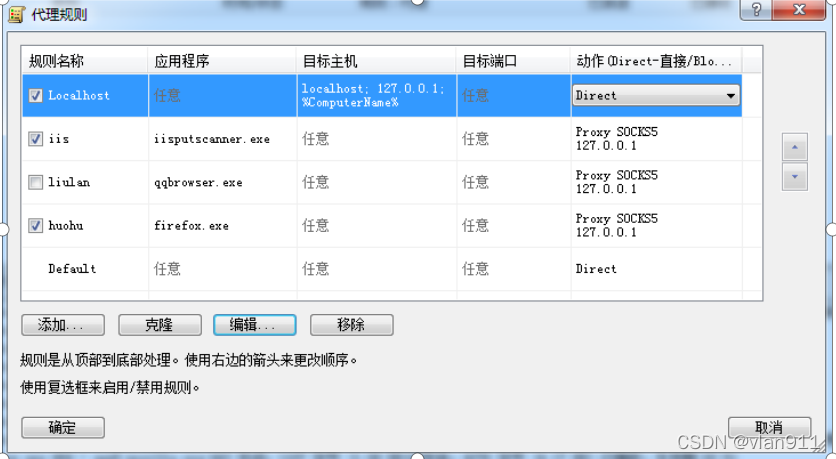The image size is (836, 459).
Task: Move the selected rule up with the arrow
Action: coord(794,147)
